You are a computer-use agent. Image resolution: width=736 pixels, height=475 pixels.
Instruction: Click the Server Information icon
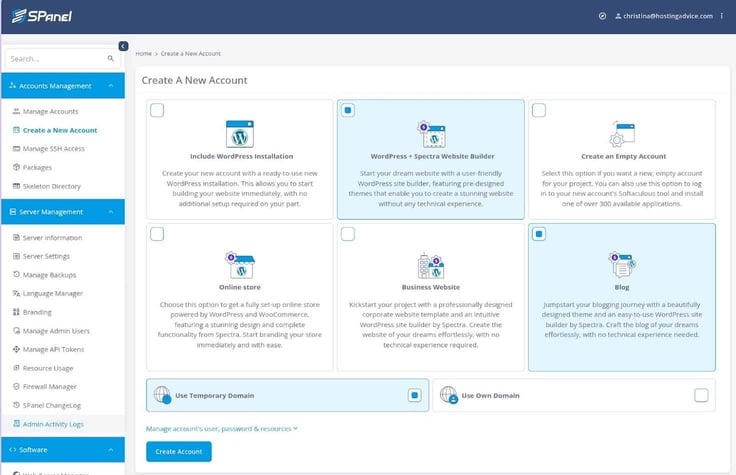(x=16, y=238)
